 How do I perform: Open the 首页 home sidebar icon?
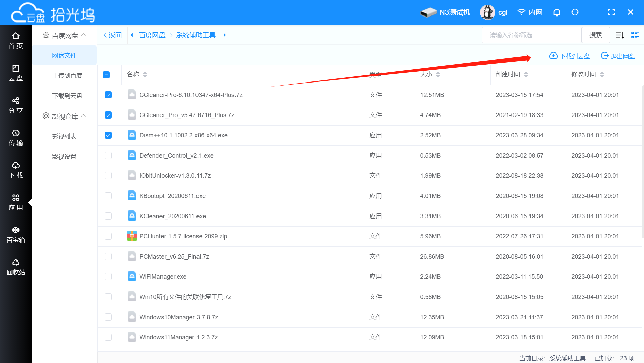point(16,41)
